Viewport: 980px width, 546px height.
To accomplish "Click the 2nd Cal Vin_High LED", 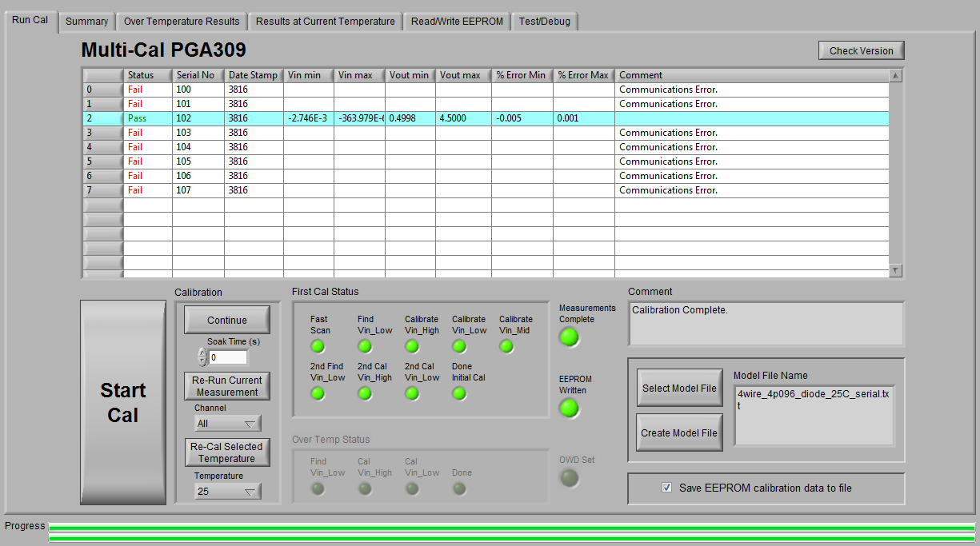I will [365, 393].
